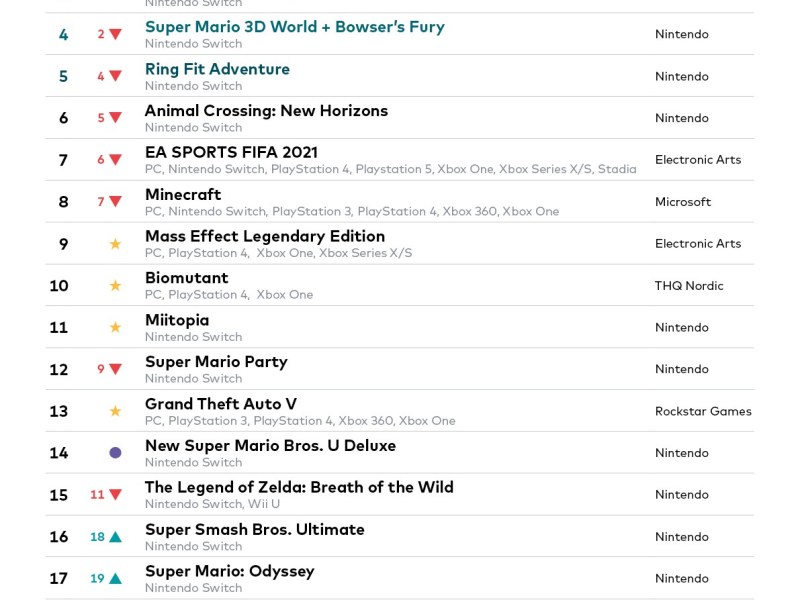Click the red down arrow in the Minecraft row
Viewport: 800px width, 600px height.
[115, 202]
